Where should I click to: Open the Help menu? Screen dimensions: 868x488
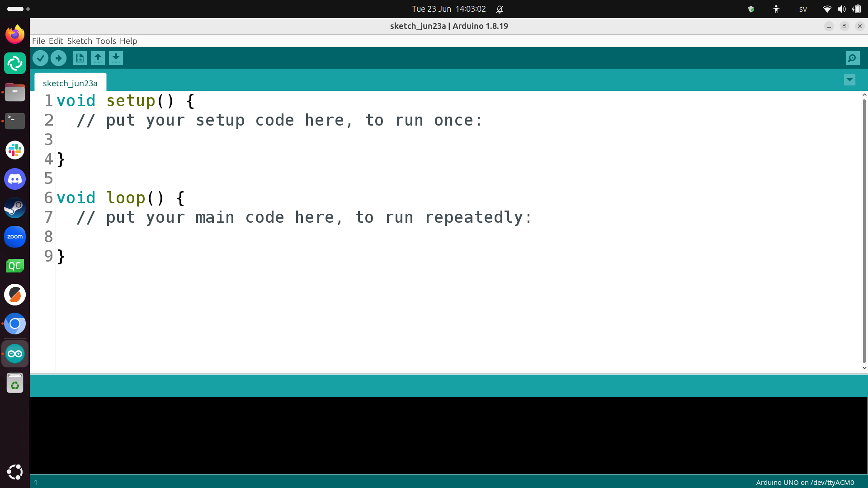point(128,41)
